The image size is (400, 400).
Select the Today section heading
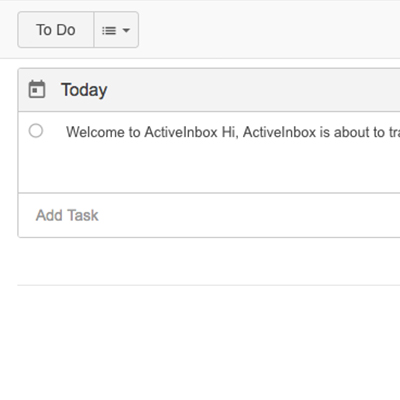point(84,90)
